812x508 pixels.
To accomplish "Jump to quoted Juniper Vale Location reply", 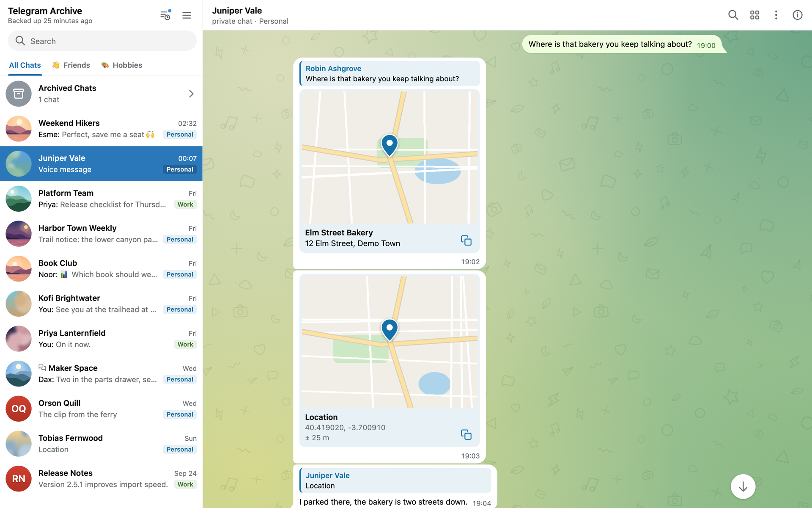I will 395,480.
